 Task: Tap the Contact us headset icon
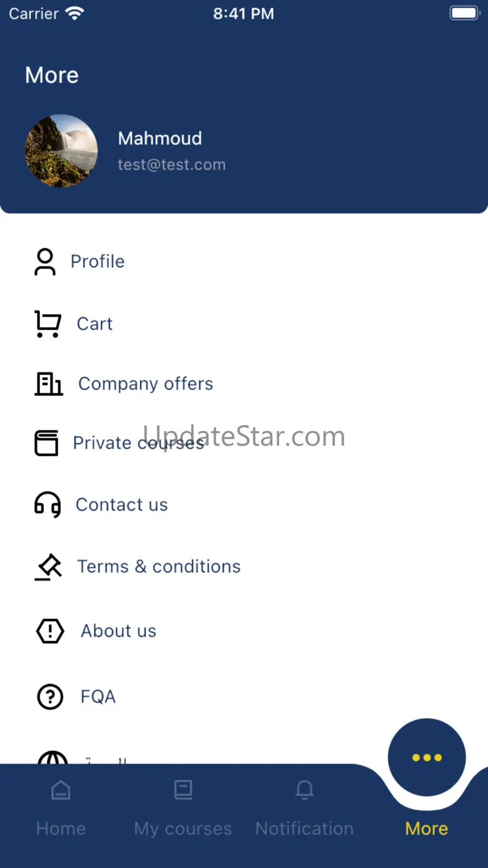[48, 504]
